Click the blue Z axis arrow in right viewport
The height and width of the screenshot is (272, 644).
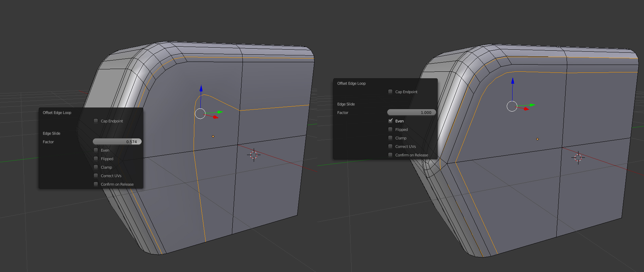[513, 81]
